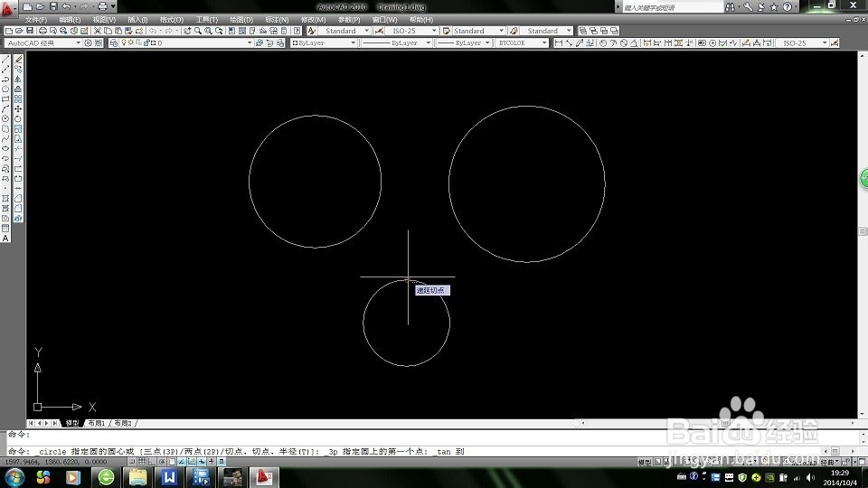Select the Move modify tool

[x=18, y=109]
